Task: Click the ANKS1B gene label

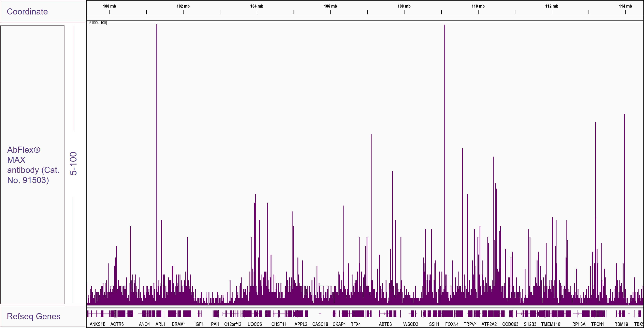Action: (x=98, y=324)
